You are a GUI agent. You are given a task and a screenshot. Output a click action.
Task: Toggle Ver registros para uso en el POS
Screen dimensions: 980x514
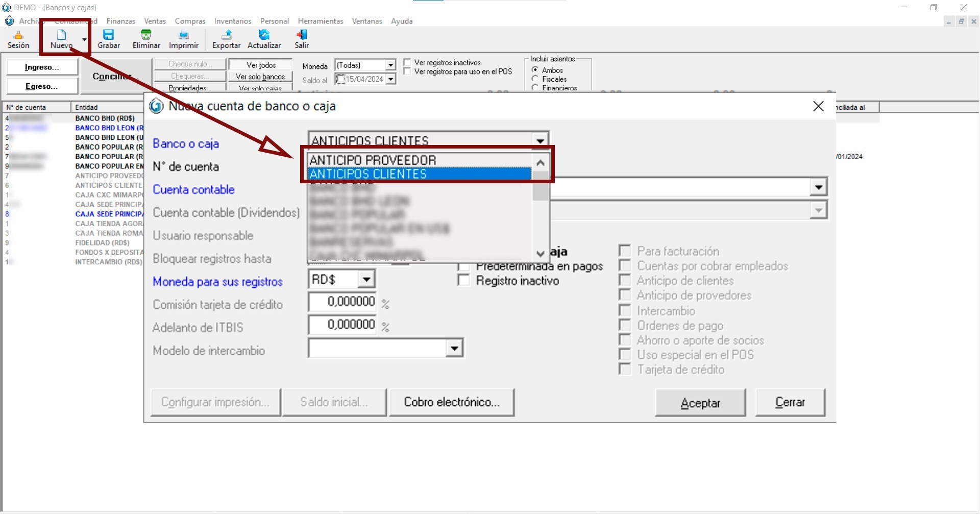point(407,72)
